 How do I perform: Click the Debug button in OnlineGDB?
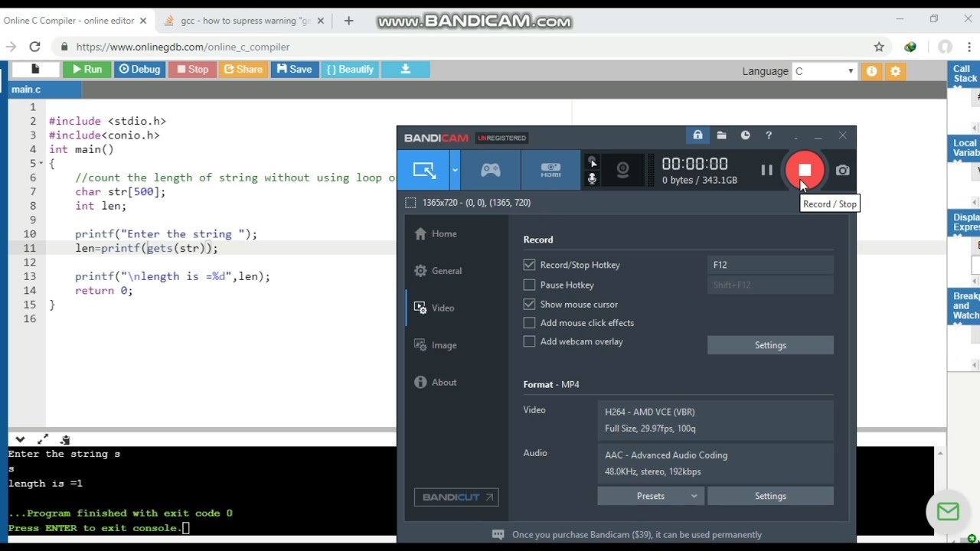click(139, 70)
